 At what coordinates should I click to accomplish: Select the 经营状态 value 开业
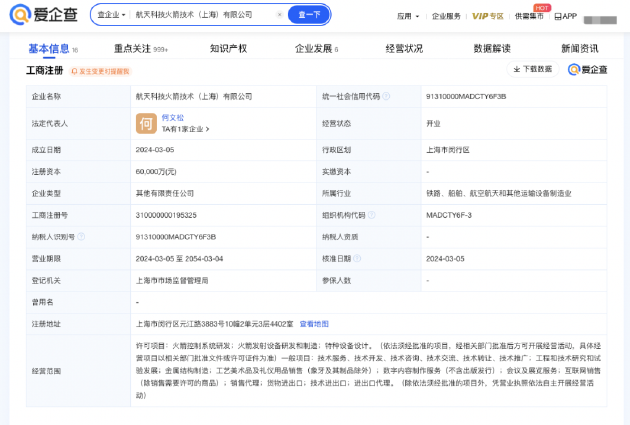tap(433, 124)
